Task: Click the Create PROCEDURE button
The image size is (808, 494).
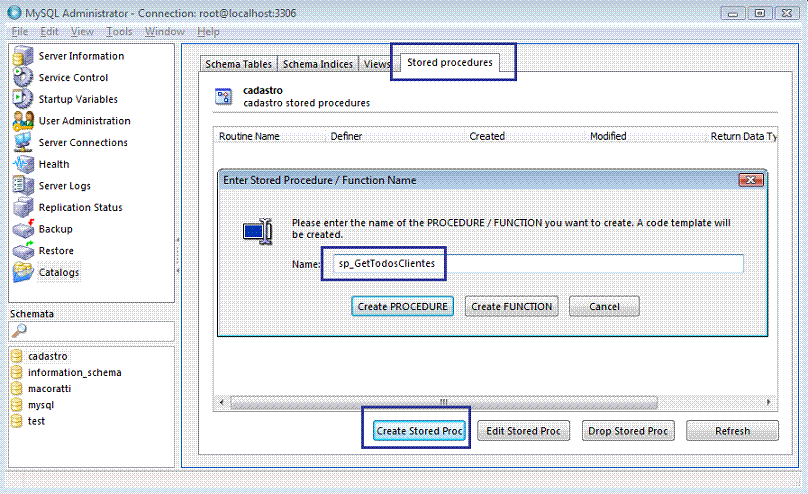Action: tap(402, 306)
